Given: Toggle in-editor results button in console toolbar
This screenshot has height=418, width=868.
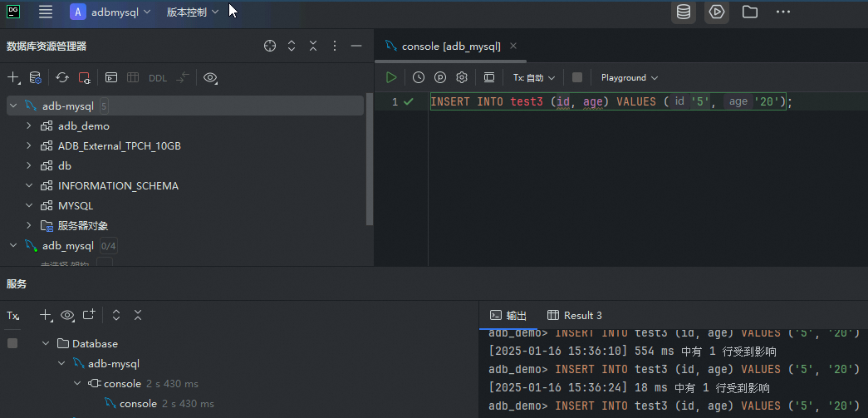Looking at the screenshot, I should 489,77.
